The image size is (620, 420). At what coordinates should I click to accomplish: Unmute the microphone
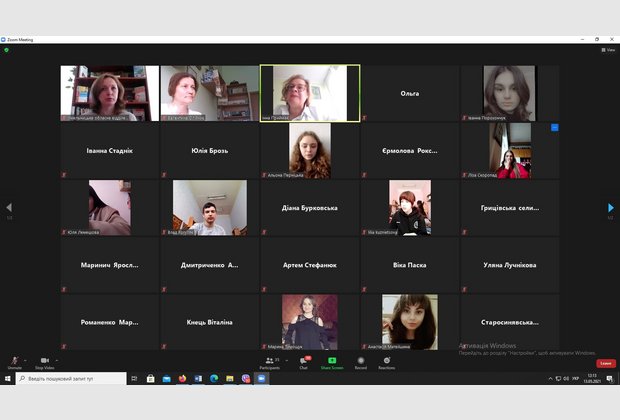click(x=14, y=362)
